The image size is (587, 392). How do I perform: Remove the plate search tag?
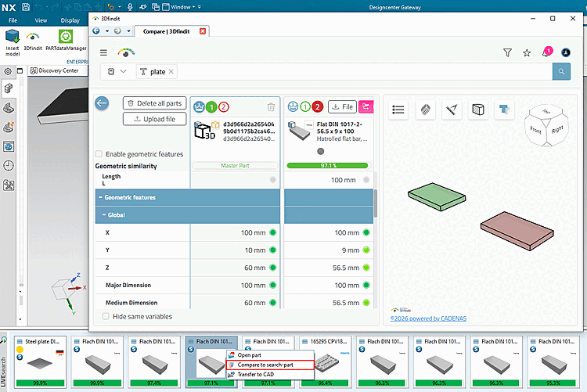tap(171, 71)
